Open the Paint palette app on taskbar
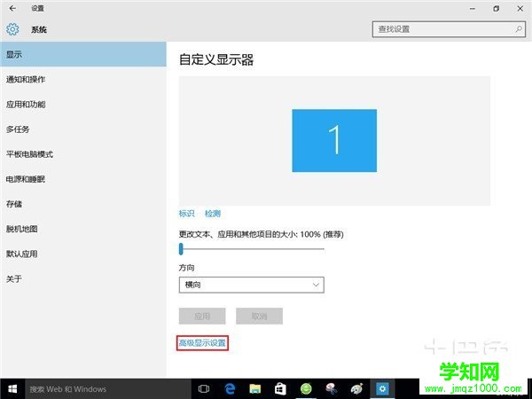This screenshot has width=532, height=399. click(356, 389)
